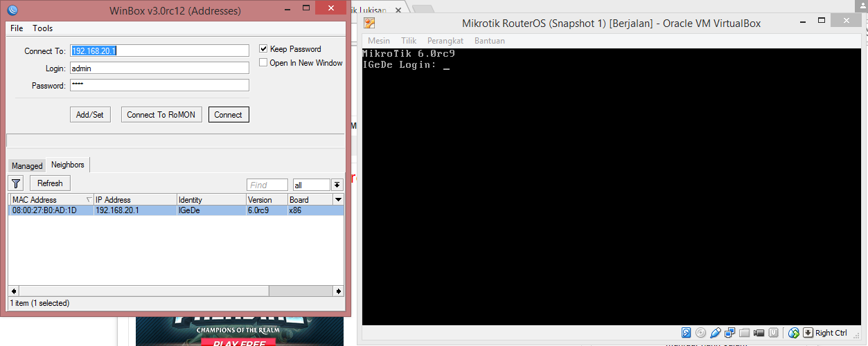The image size is (868, 346).
Task: Click the IGeDe Login prompt in VM console
Action: pyautogui.click(x=400, y=65)
